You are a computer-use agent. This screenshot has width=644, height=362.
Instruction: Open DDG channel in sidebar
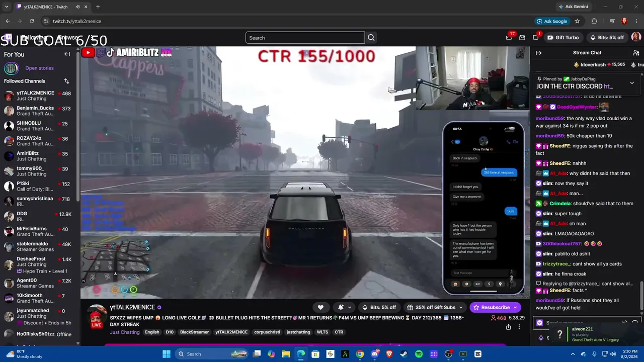39,217
